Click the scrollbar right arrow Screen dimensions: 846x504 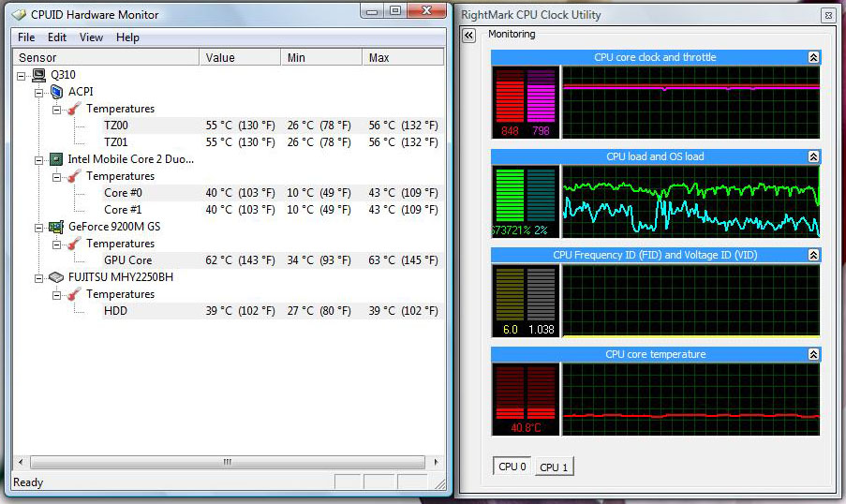[436, 462]
